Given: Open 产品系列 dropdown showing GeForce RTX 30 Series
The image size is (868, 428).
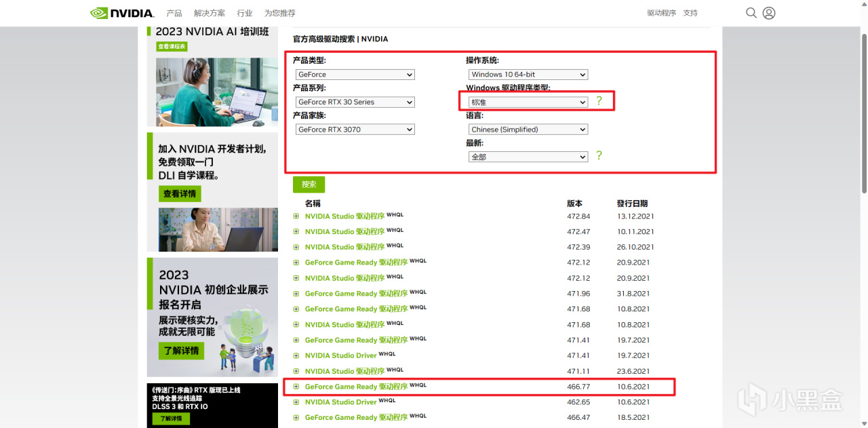Looking at the screenshot, I should (355, 102).
